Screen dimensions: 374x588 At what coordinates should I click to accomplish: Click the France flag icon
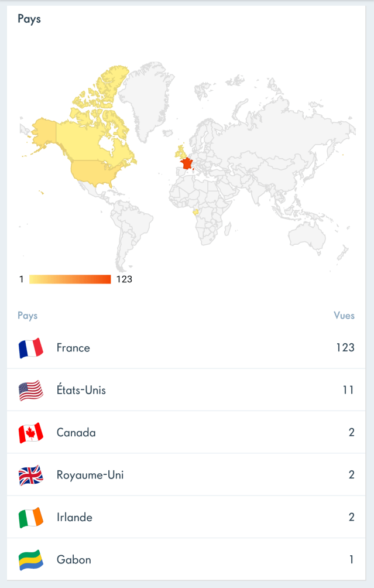click(31, 348)
